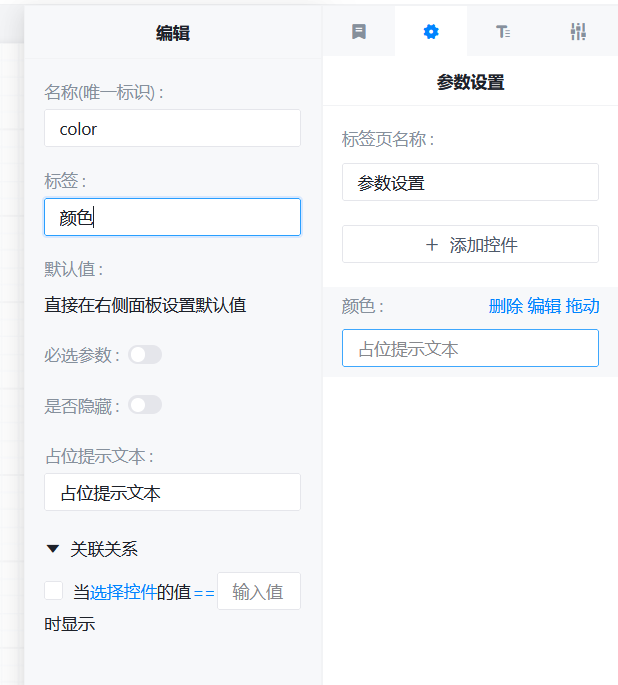618x685 pixels.
Task: Enable the 是否隐藏 switch
Action: pyautogui.click(x=145, y=405)
